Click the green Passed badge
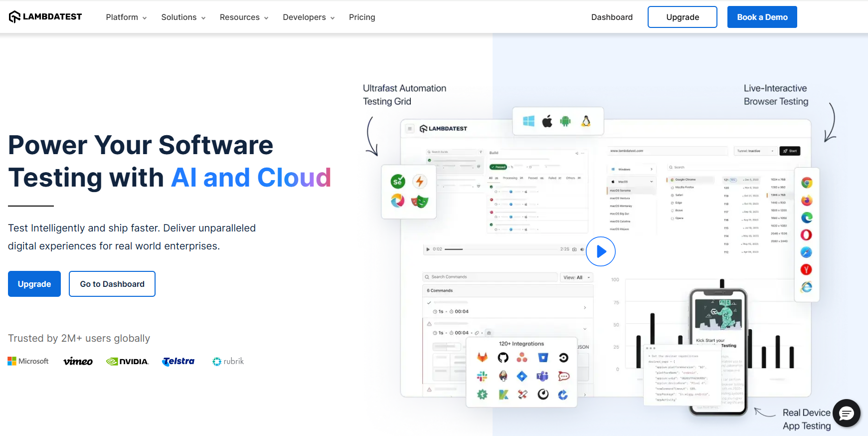The image size is (868, 436). point(498,167)
